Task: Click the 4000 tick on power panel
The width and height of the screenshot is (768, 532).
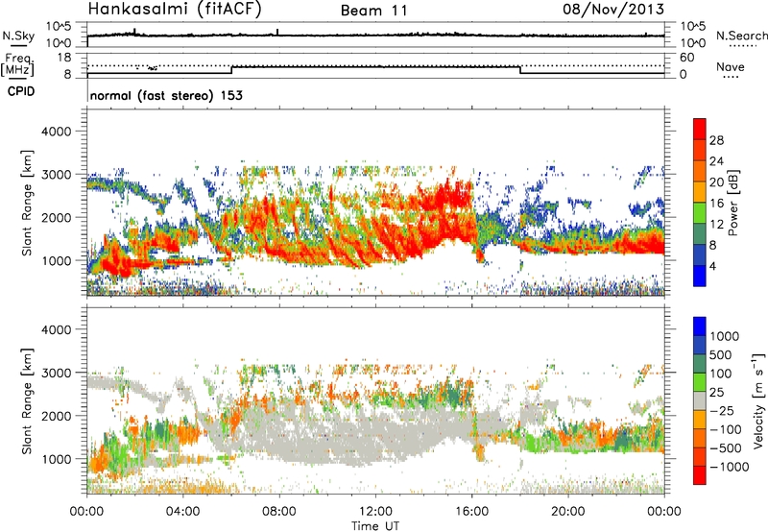Action: coord(57,132)
